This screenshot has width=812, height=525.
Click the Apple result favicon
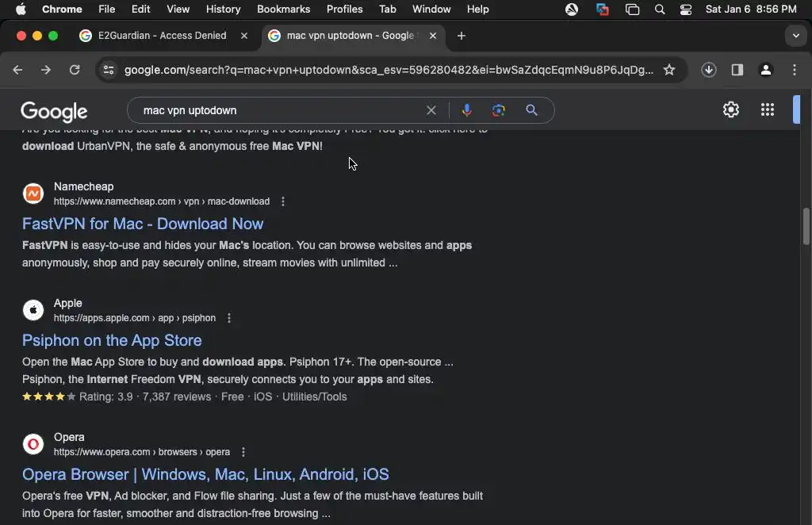coord(33,310)
